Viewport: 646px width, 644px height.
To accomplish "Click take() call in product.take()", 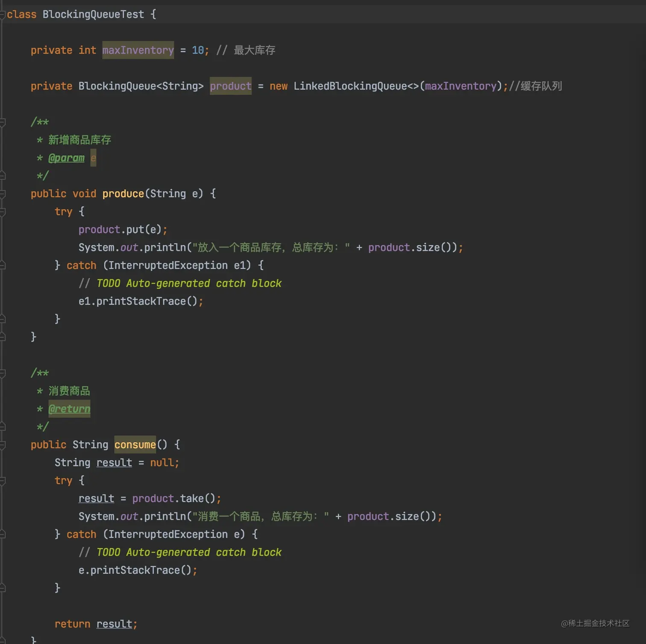I will 198,499.
